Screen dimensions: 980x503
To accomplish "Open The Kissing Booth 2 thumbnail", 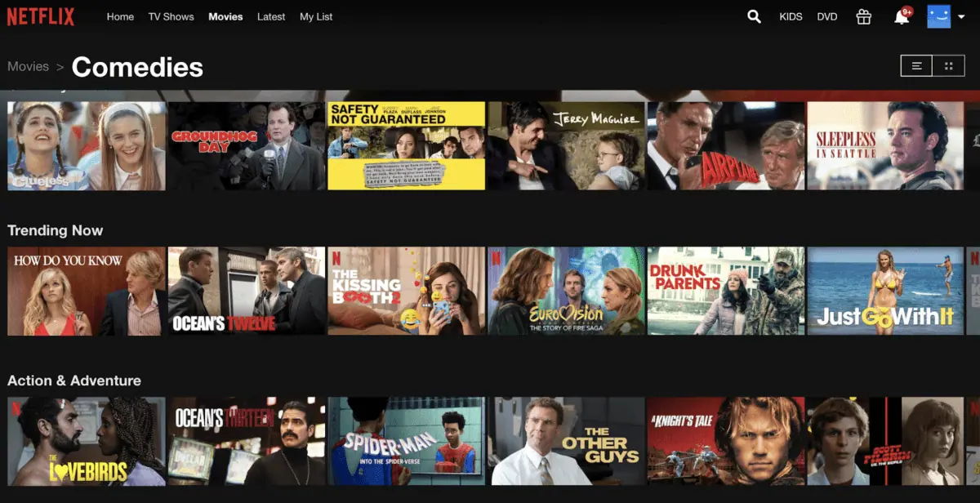I will point(407,292).
